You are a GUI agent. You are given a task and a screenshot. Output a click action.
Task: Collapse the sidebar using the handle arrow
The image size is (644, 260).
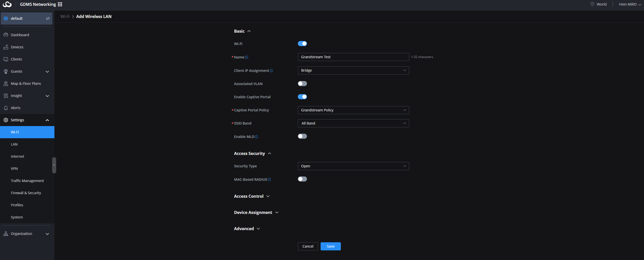click(54, 165)
